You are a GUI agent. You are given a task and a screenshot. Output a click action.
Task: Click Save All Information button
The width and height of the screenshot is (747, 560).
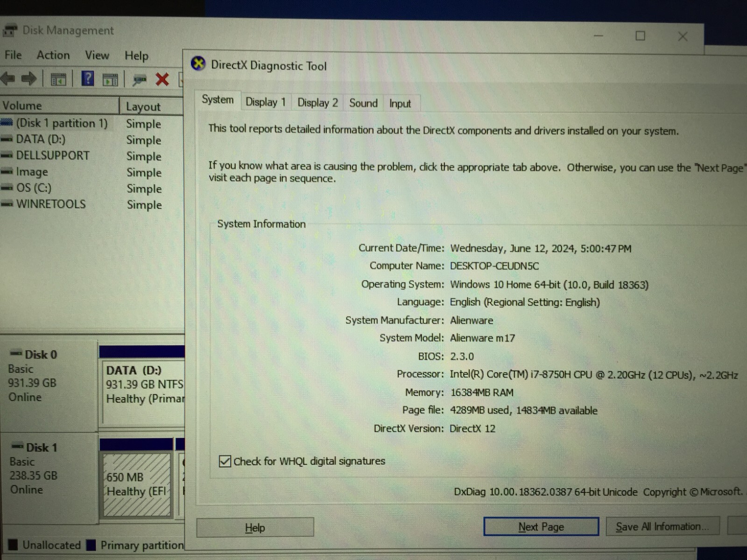click(x=662, y=526)
